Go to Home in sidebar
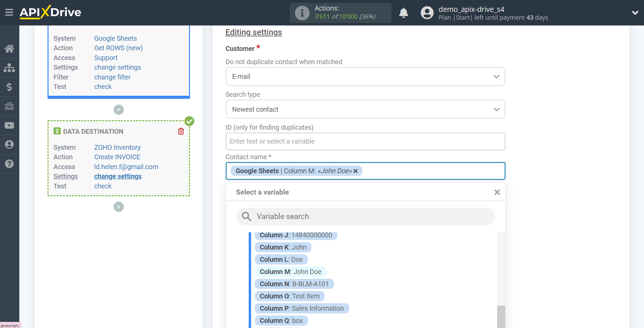Image resolution: width=644 pixels, height=328 pixels. pyautogui.click(x=9, y=49)
